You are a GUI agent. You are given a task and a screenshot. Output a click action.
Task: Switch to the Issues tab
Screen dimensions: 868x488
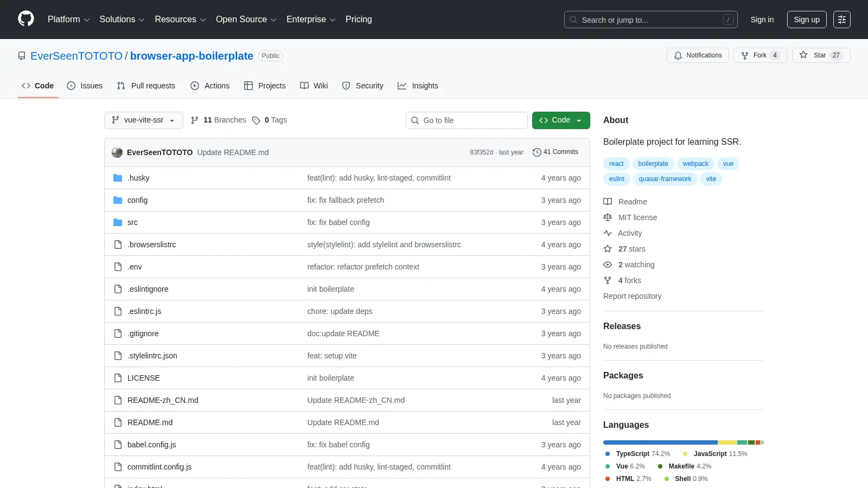[x=85, y=86]
